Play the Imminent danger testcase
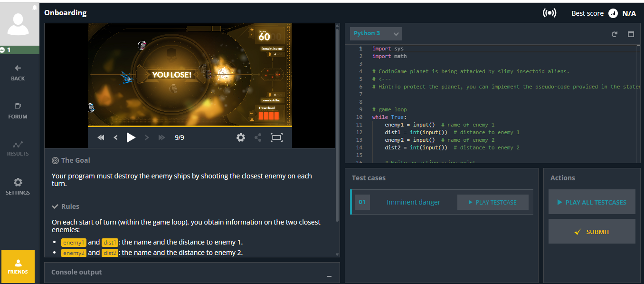 tap(493, 202)
